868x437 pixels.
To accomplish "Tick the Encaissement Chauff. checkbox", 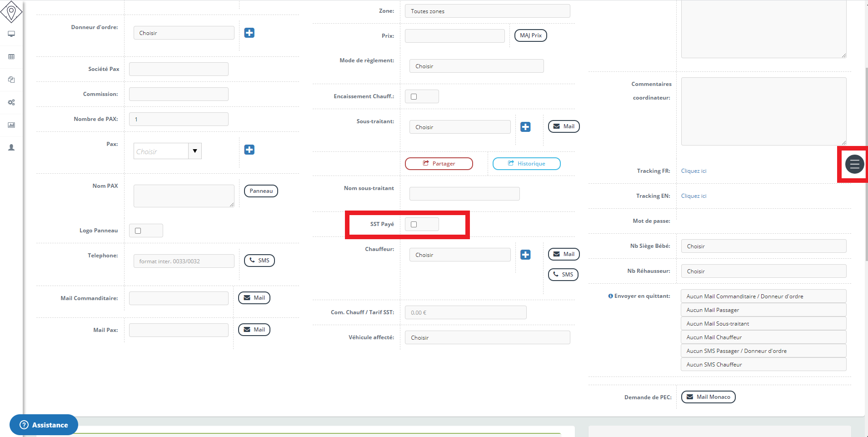I will click(414, 96).
